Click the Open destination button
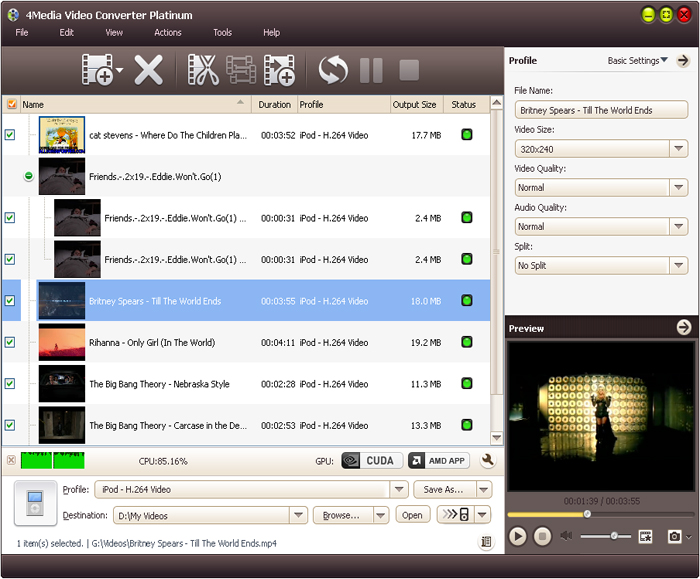The image size is (700, 579). coord(412,515)
